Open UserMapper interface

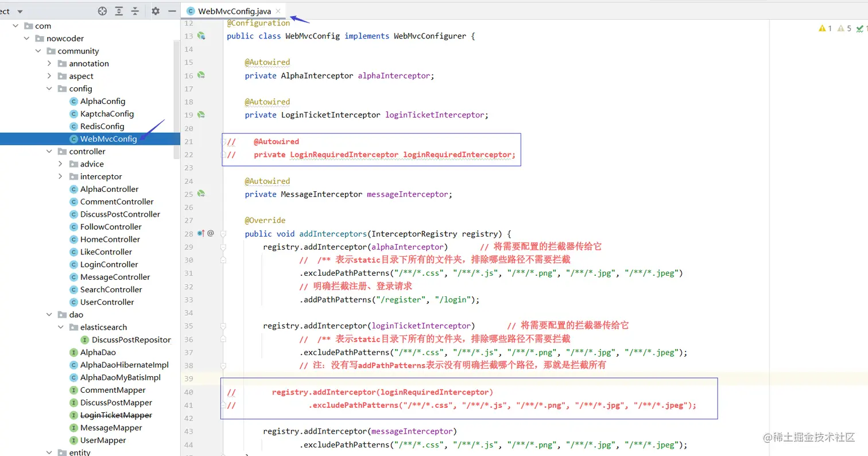103,440
